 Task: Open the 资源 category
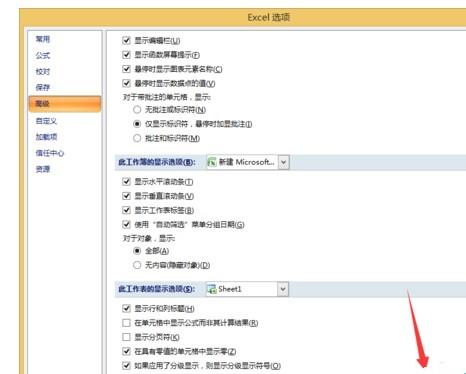pyautogui.click(x=43, y=169)
